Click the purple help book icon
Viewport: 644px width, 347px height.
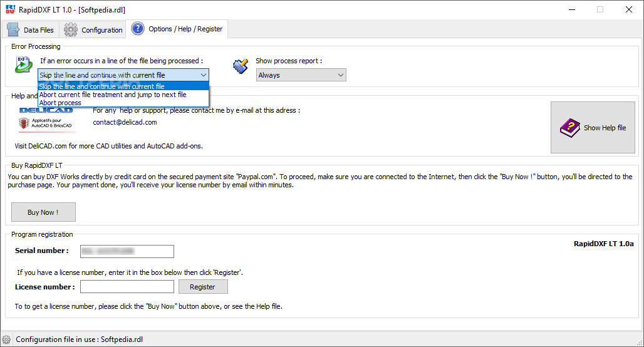569,128
